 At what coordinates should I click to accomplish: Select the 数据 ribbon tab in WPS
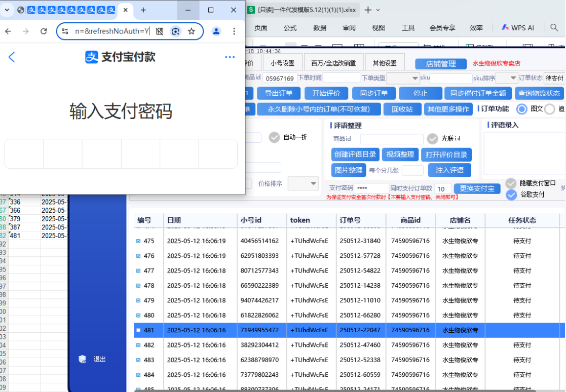[320, 28]
